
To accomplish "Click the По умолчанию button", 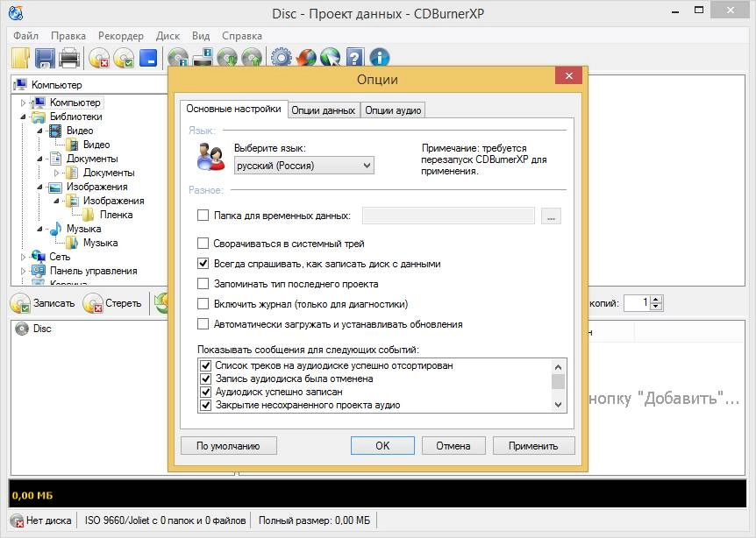I will [x=229, y=445].
